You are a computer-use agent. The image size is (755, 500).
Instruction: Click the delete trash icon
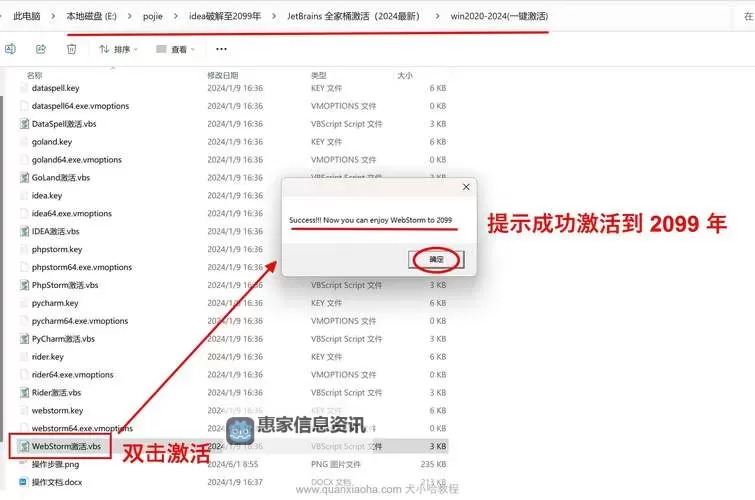(71, 49)
